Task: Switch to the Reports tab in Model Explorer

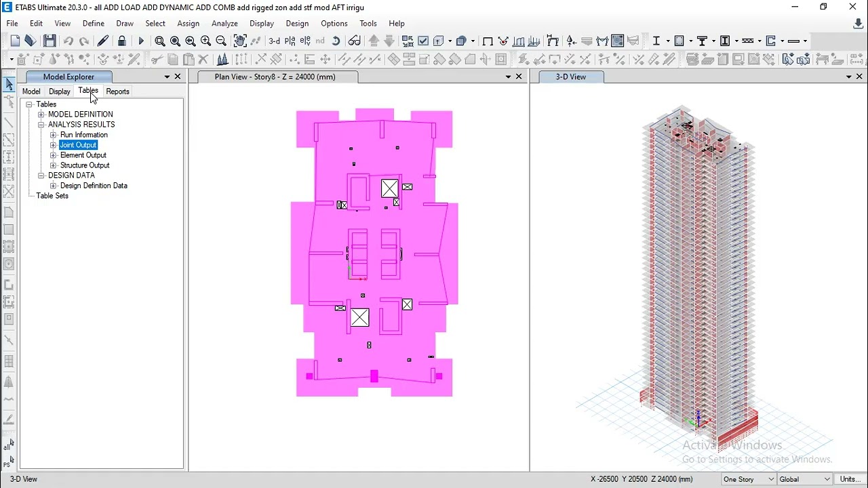Action: [x=117, y=91]
